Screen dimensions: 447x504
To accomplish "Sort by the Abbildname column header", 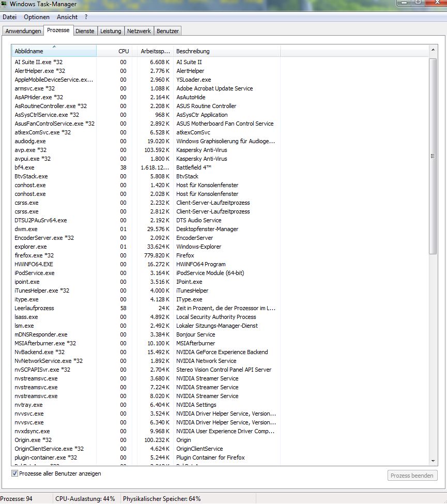I will 54,51.
